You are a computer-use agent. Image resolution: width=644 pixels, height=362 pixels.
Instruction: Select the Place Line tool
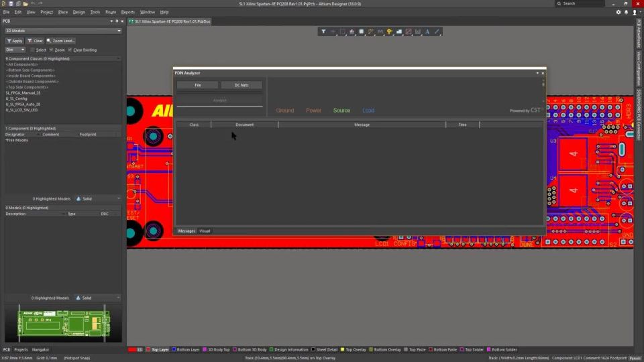pos(437,32)
